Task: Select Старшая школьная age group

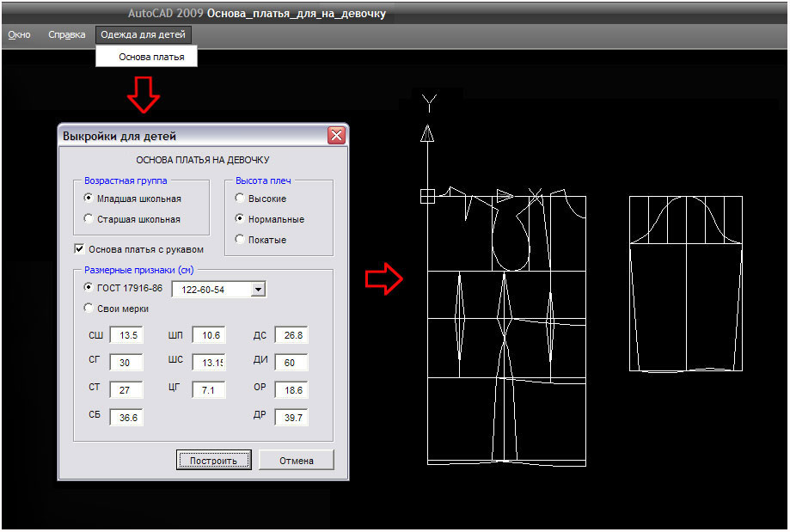Action: coord(89,219)
